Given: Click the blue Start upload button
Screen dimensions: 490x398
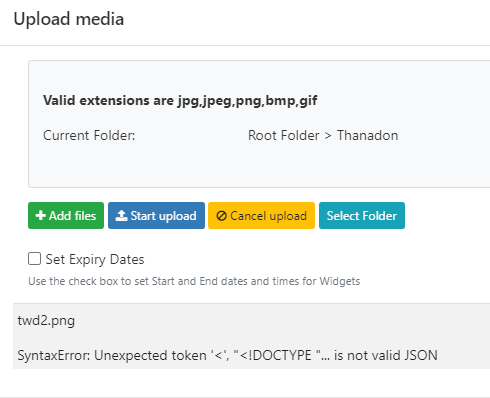Looking at the screenshot, I should click(156, 215).
